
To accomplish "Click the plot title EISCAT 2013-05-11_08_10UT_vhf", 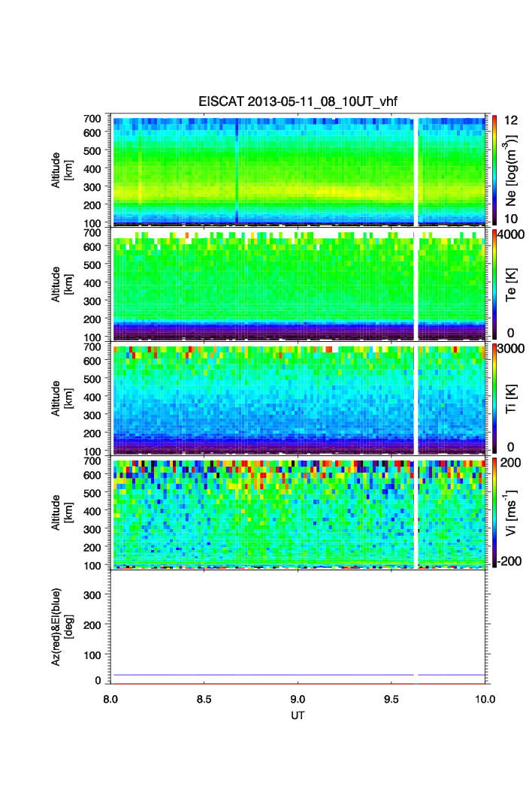I will [298, 104].
